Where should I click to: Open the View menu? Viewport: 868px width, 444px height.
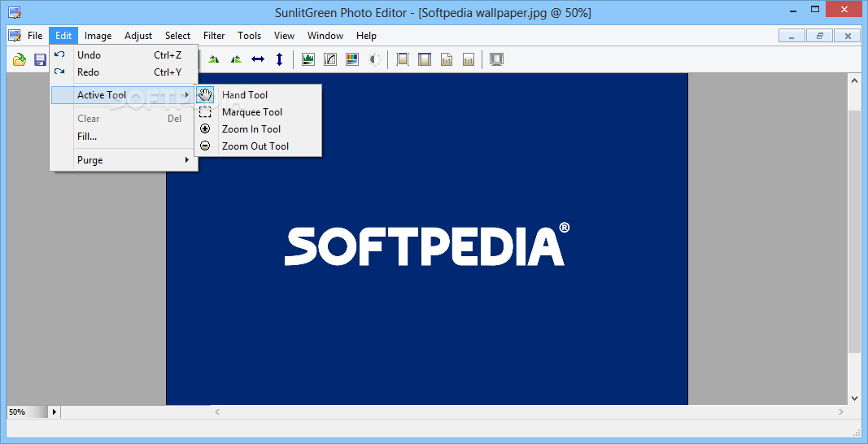coord(284,36)
